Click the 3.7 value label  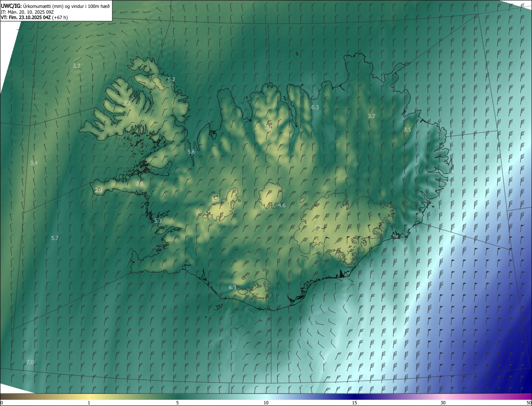coord(372,116)
